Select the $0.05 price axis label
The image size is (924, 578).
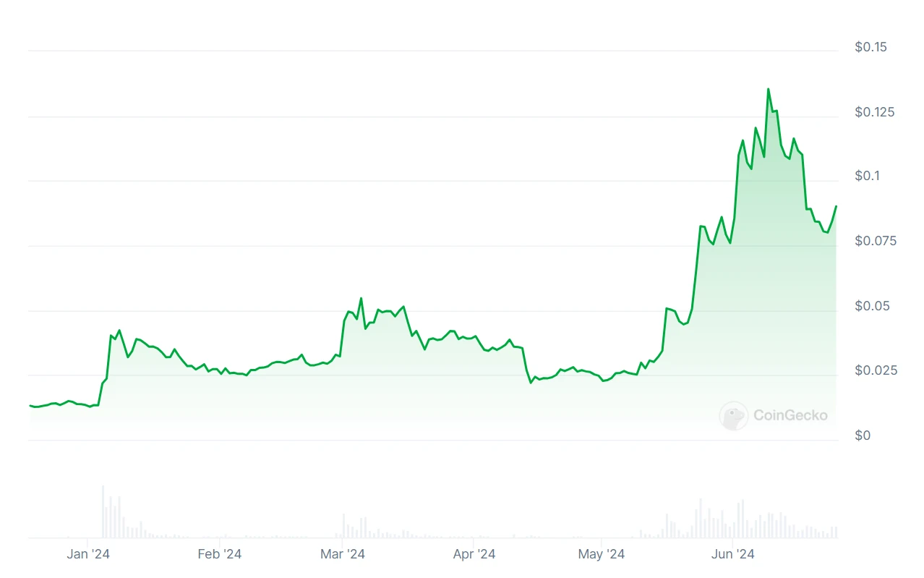[x=870, y=306]
